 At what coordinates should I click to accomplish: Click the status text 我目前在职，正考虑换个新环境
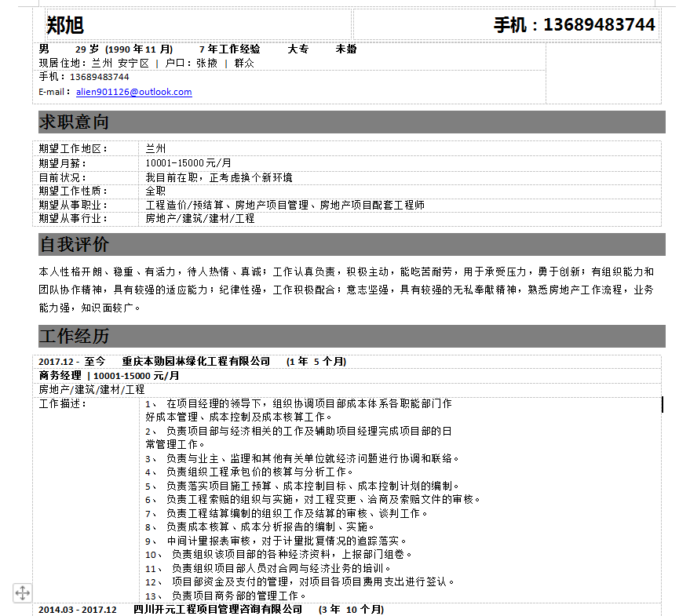point(219,177)
